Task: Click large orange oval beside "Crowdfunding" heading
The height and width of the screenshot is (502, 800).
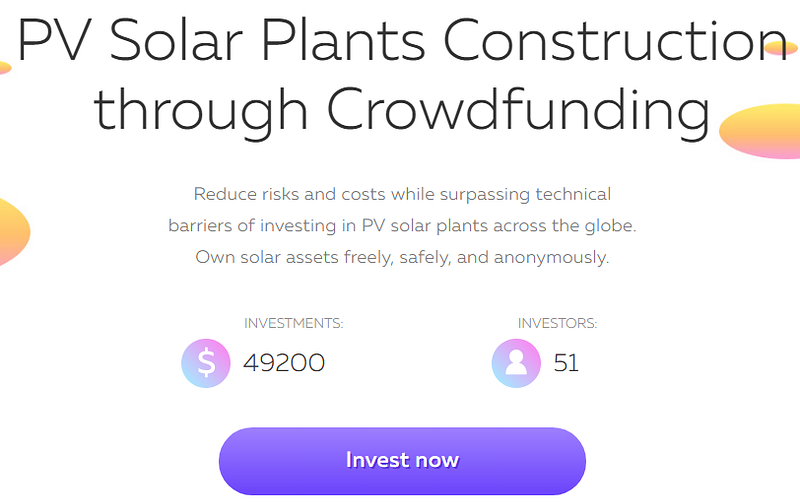Action: coord(762,128)
